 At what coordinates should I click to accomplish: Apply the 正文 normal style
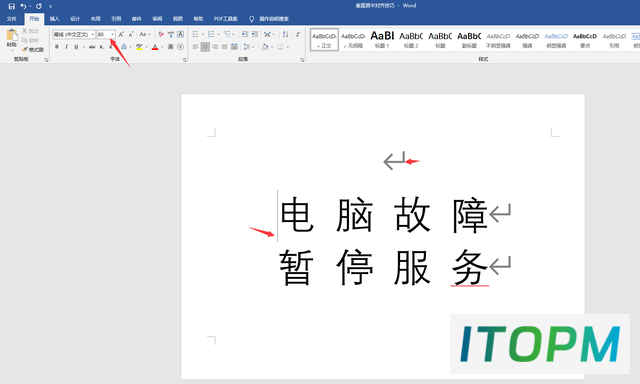click(324, 40)
